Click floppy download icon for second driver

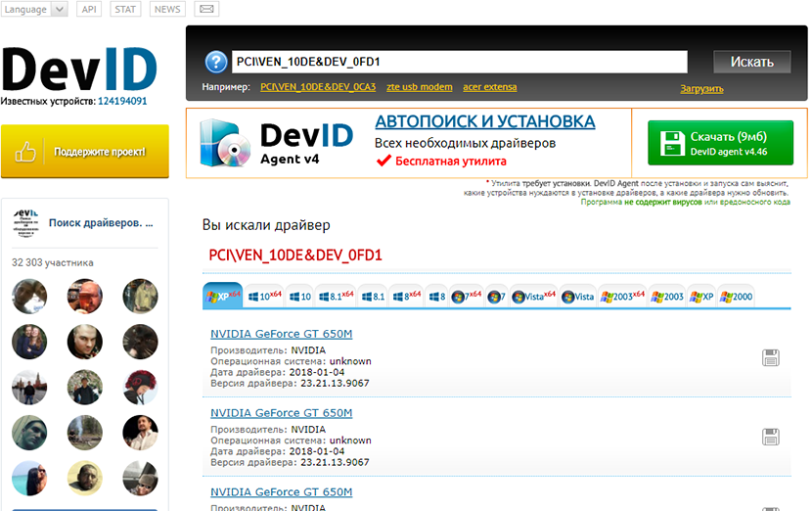pos(771,437)
